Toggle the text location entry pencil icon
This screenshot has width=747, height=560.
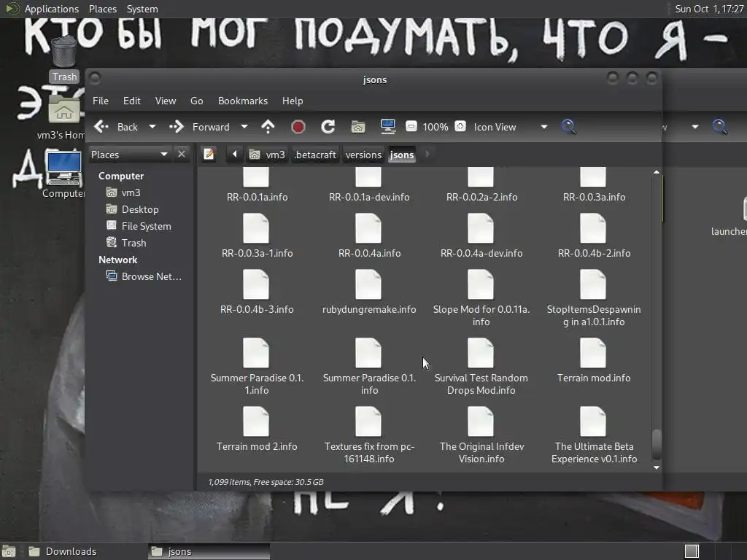209,155
